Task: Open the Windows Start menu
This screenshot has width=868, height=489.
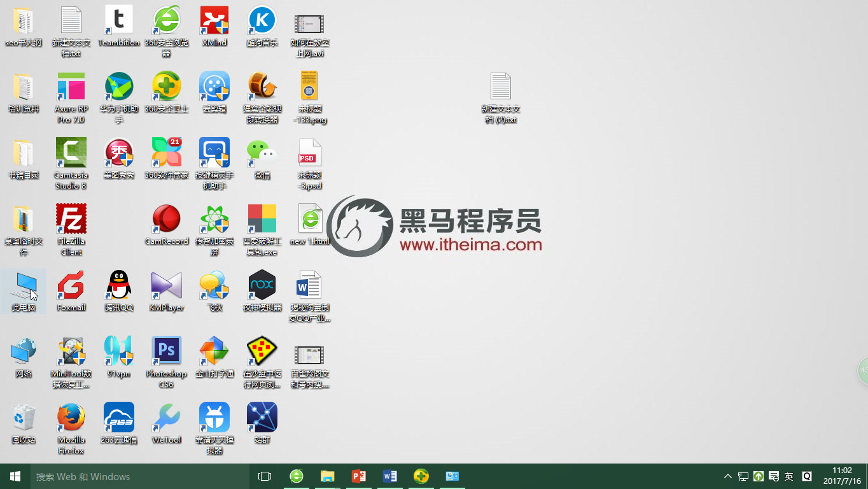Action: pyautogui.click(x=15, y=476)
